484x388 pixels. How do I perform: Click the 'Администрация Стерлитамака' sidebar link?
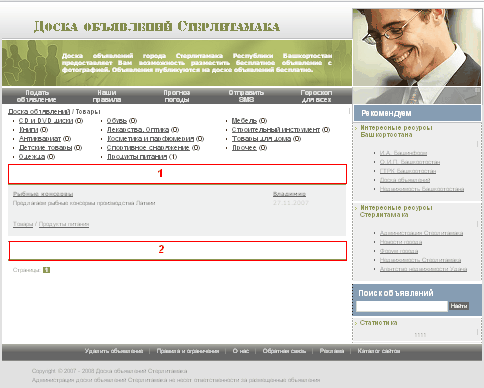pos(421,233)
